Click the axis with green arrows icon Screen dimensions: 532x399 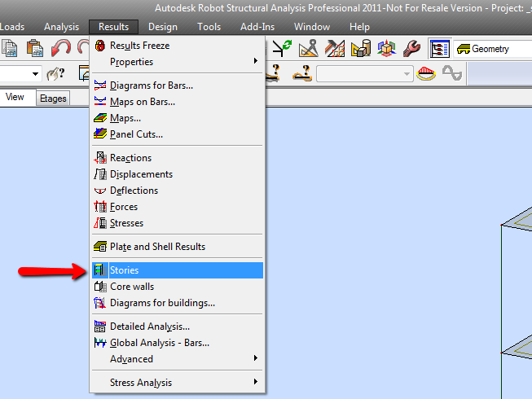tap(282, 48)
